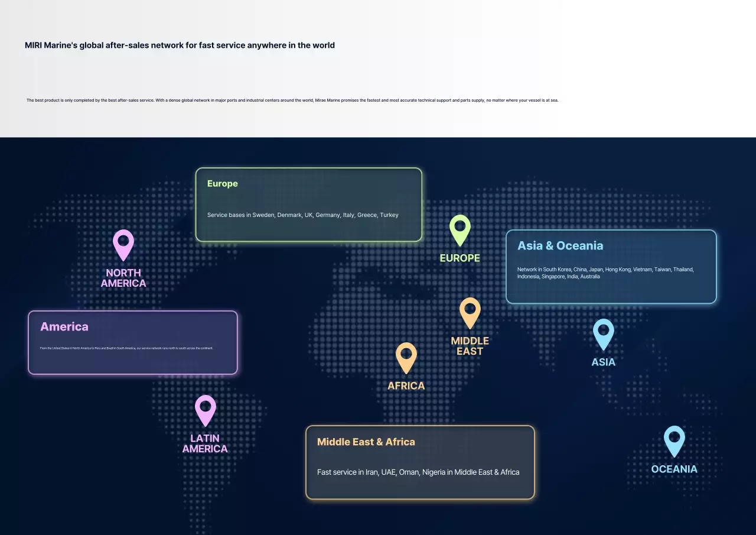The image size is (756, 535).
Task: Click the MIDDLE EAST text label
Action: coord(470,346)
